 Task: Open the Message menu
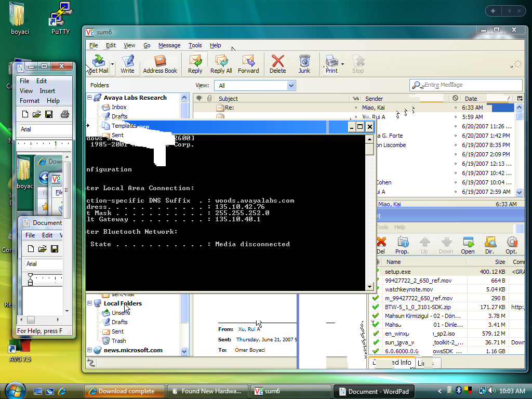coord(169,45)
